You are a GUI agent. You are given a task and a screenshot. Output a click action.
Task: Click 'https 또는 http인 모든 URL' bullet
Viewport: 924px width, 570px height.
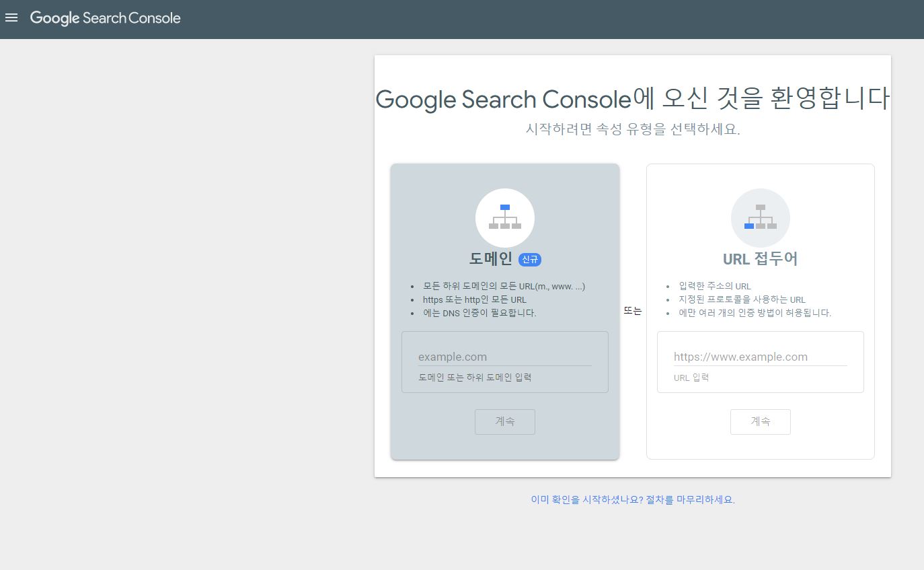(x=475, y=299)
